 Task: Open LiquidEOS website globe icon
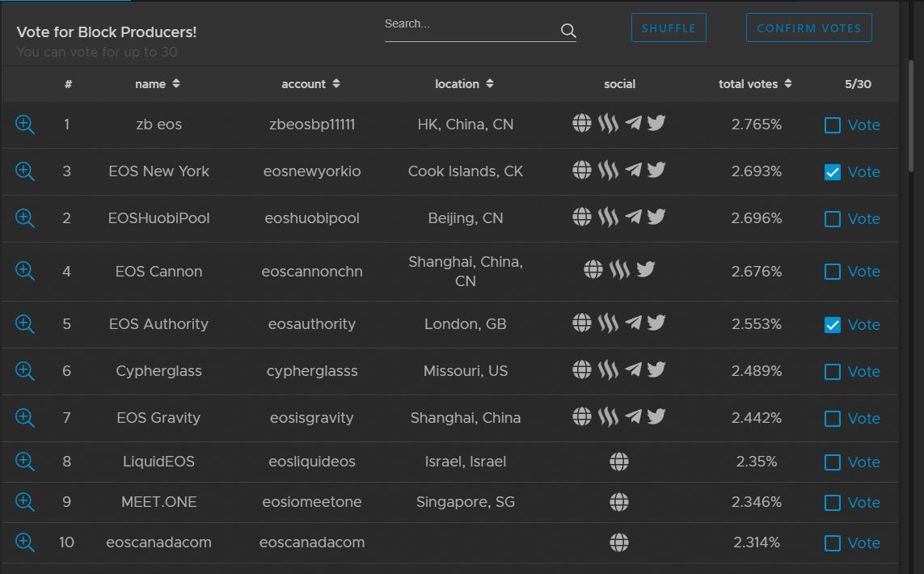click(x=619, y=462)
